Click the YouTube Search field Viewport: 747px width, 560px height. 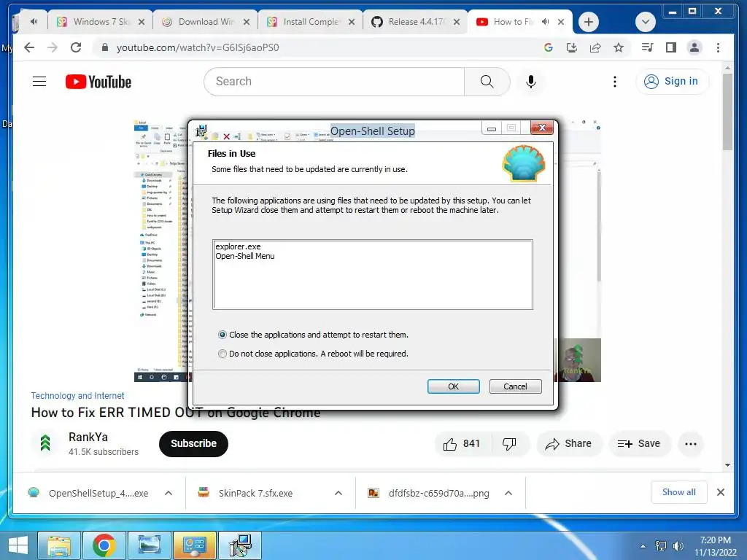pyautogui.click(x=334, y=82)
